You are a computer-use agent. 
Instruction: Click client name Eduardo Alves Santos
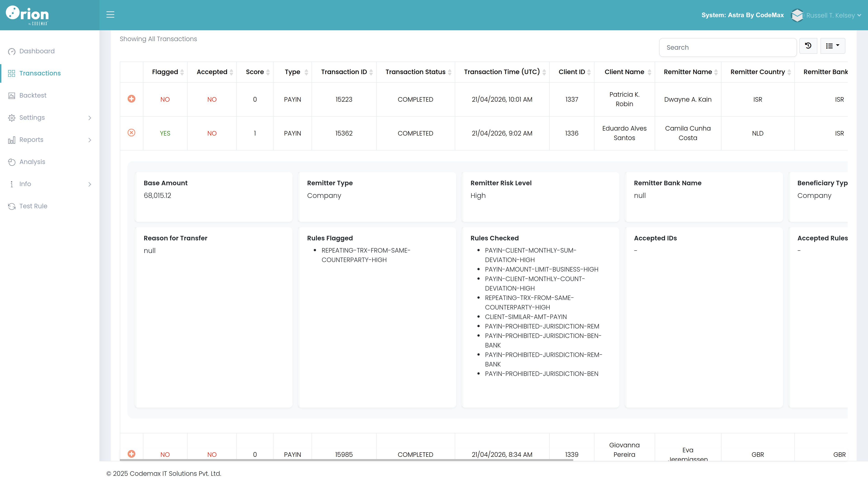tap(624, 133)
